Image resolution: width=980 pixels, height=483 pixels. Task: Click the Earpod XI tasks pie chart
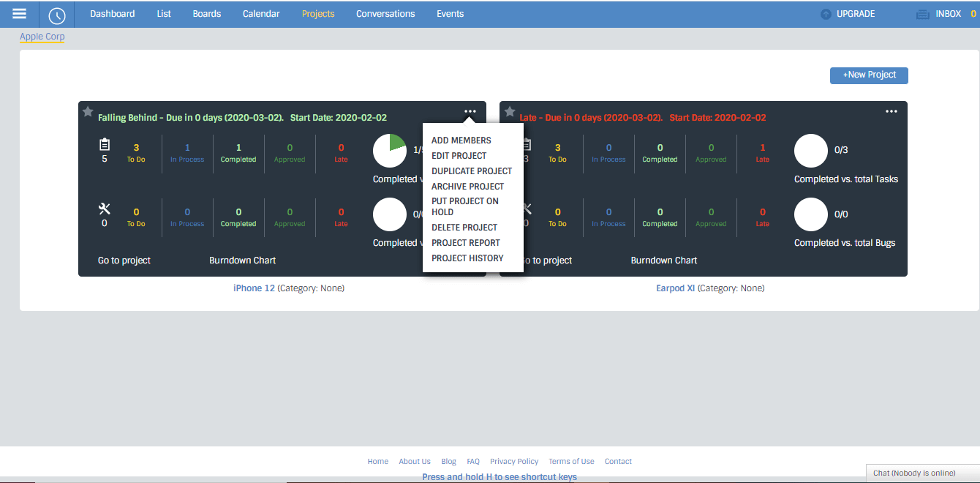pos(811,150)
